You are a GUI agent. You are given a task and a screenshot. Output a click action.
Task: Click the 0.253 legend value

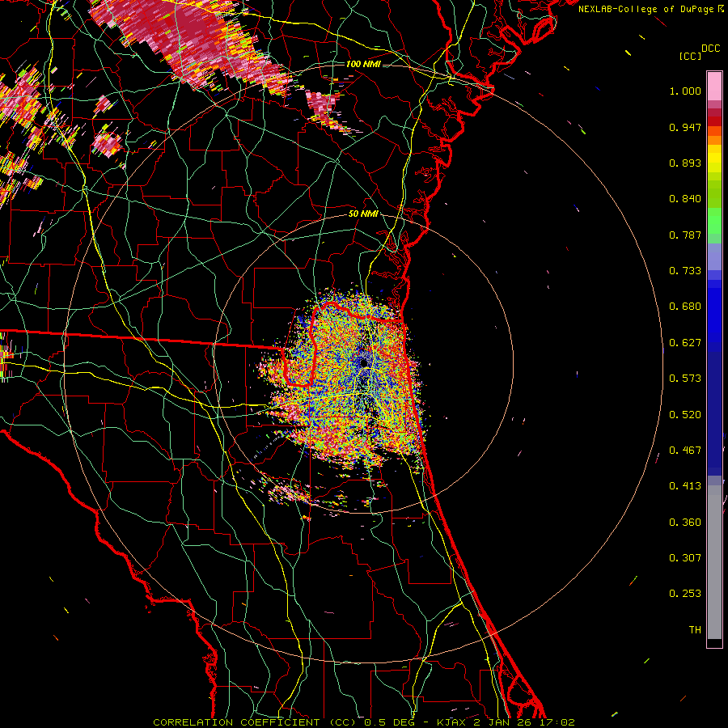[685, 594]
